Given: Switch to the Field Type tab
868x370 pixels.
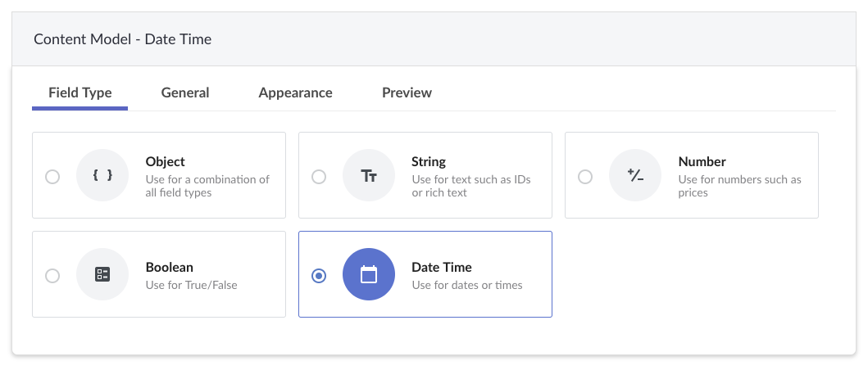Looking at the screenshot, I should [x=80, y=93].
